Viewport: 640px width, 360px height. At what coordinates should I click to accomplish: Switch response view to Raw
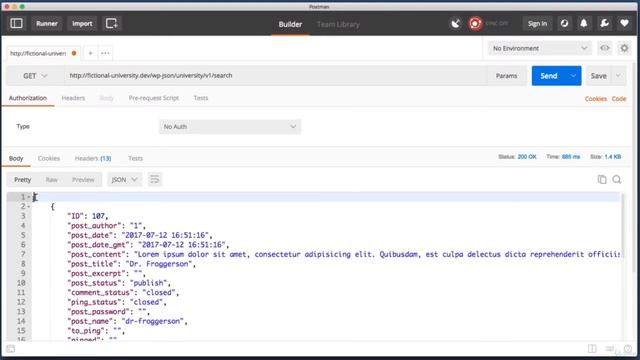point(51,180)
